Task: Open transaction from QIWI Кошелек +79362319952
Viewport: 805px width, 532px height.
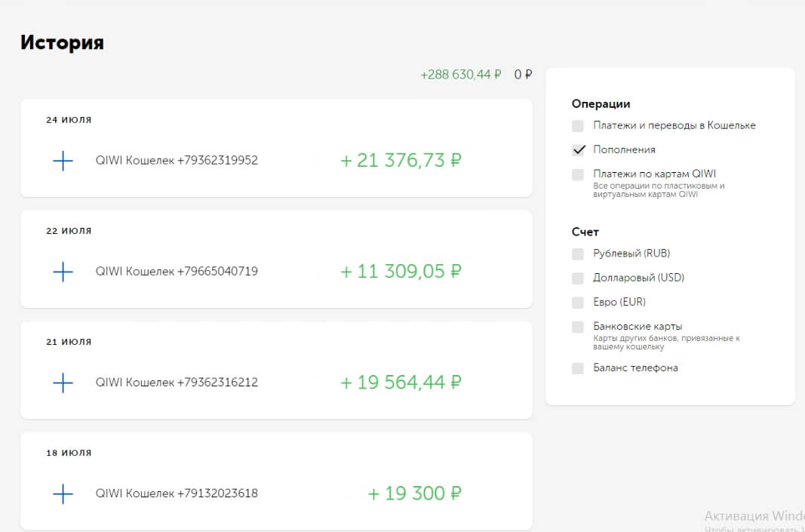Action: [x=177, y=161]
